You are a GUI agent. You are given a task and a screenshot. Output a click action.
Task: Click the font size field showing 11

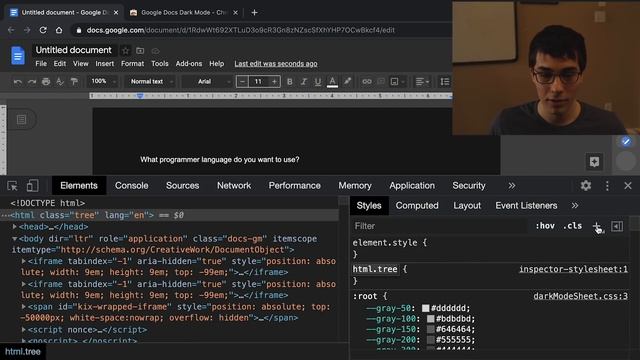pyautogui.click(x=258, y=82)
